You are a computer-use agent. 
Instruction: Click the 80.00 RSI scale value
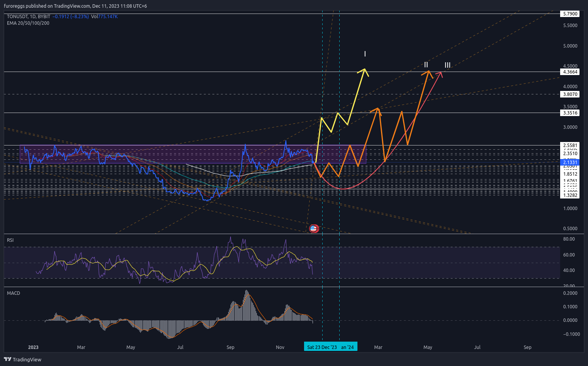(x=569, y=239)
